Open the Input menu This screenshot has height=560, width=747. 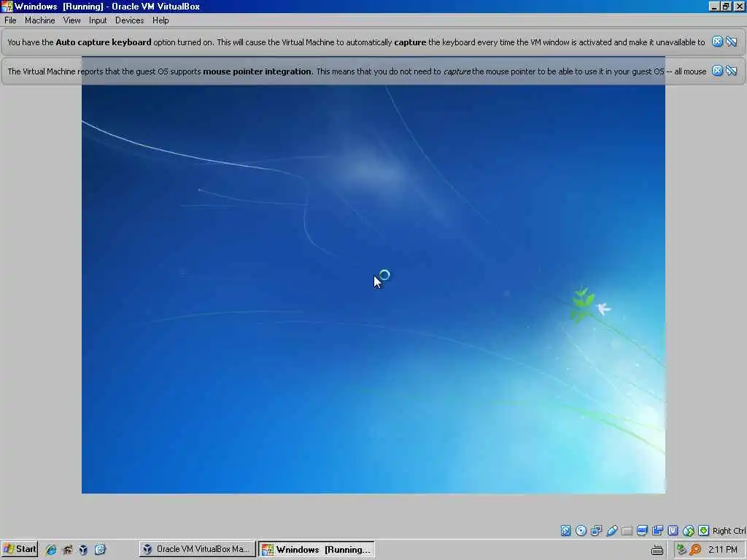pos(98,20)
